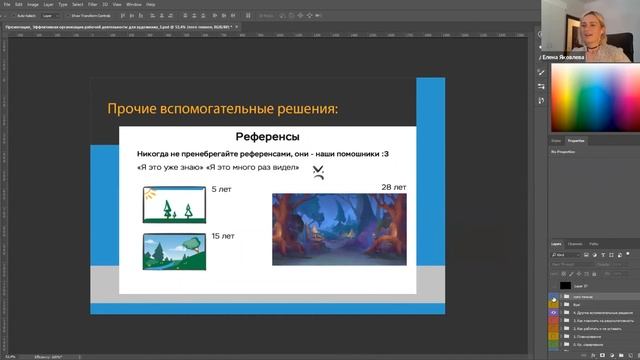Click Align left edges icon

153,16
